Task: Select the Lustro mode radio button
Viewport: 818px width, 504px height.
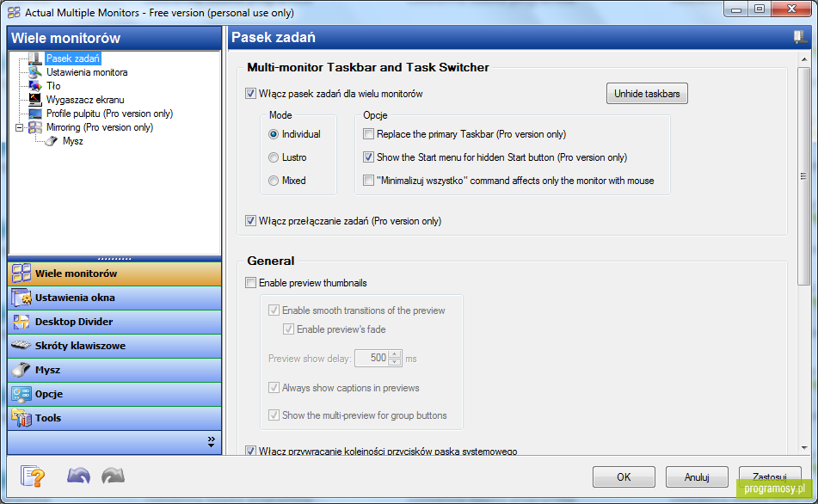Action: (x=274, y=157)
